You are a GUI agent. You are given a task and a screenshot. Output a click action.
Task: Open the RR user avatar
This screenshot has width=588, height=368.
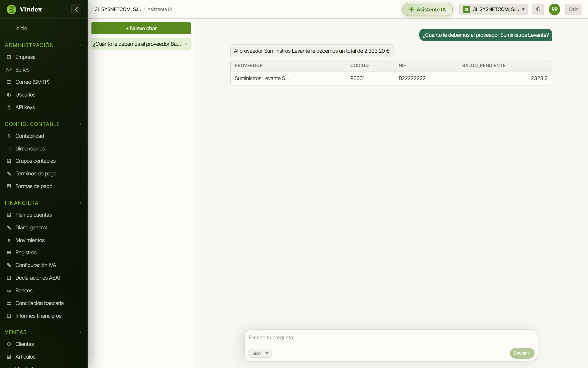[x=554, y=9]
